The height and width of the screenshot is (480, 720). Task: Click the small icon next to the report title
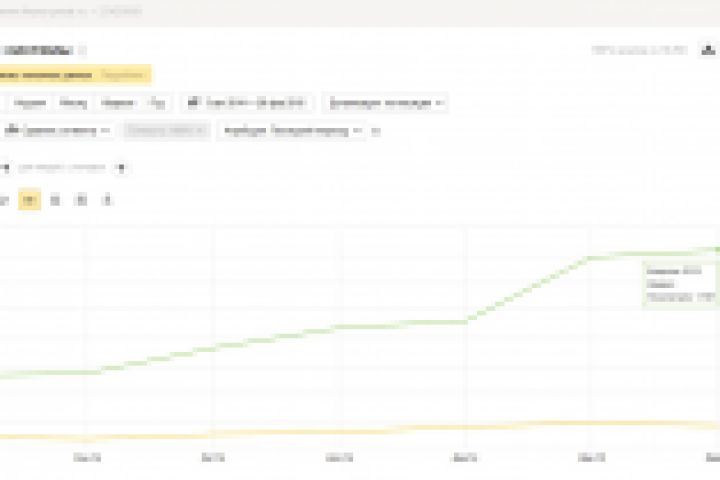[x=84, y=50]
